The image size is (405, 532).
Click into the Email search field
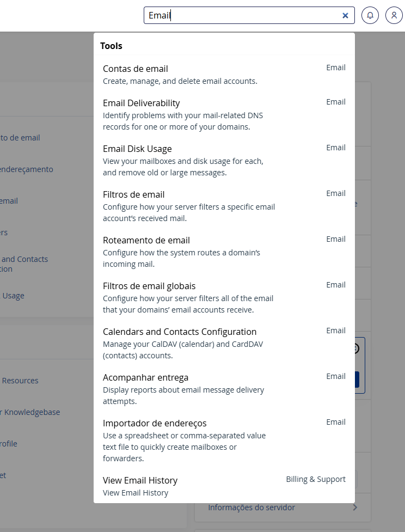(x=245, y=15)
